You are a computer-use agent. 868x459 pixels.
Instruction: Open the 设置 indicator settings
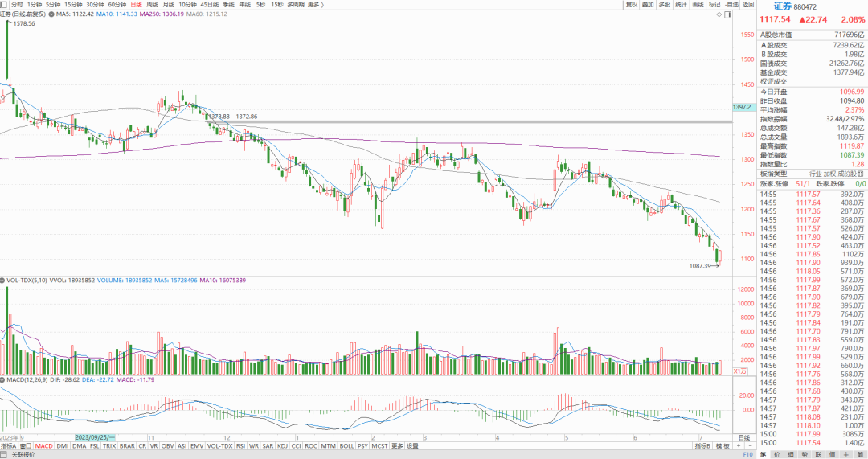coord(413,445)
